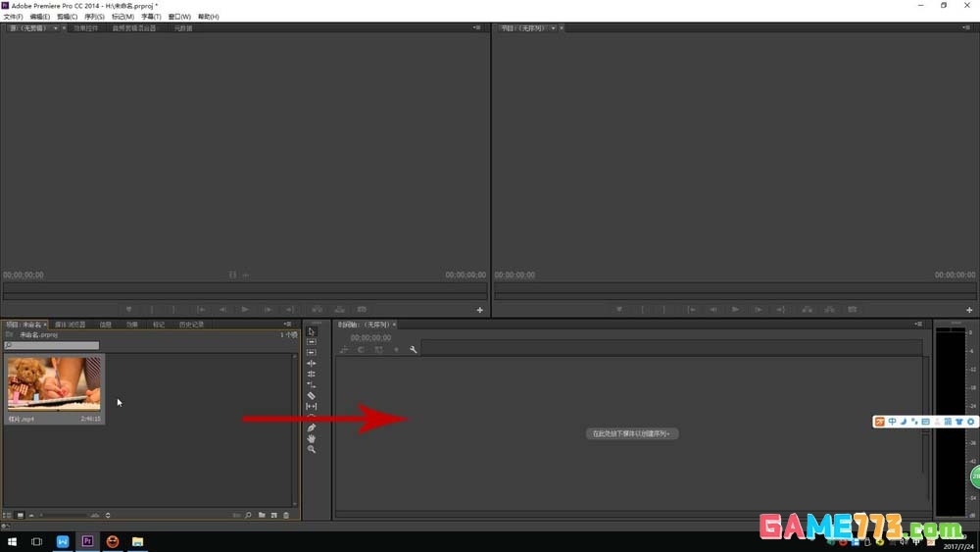This screenshot has height=552, width=980.
Task: Open the 剪辑(C) menu
Action: 68,17
